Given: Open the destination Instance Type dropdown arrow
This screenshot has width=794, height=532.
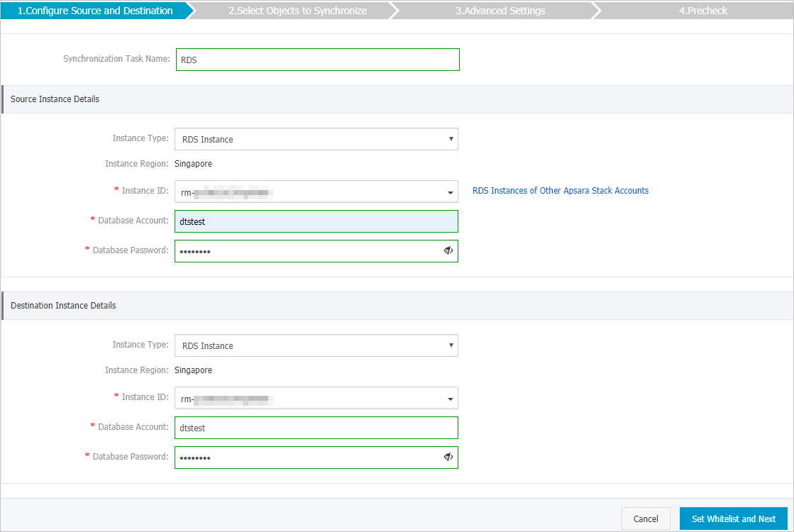Looking at the screenshot, I should [451, 345].
